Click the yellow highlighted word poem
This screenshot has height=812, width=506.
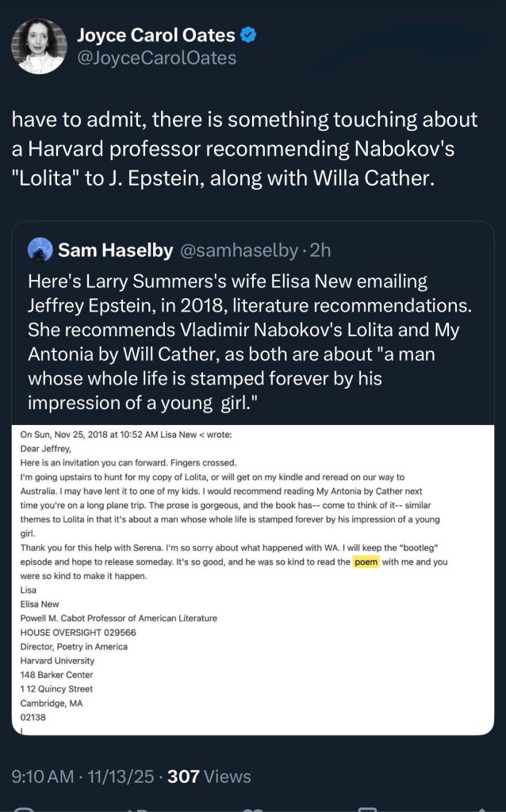pos(366,562)
